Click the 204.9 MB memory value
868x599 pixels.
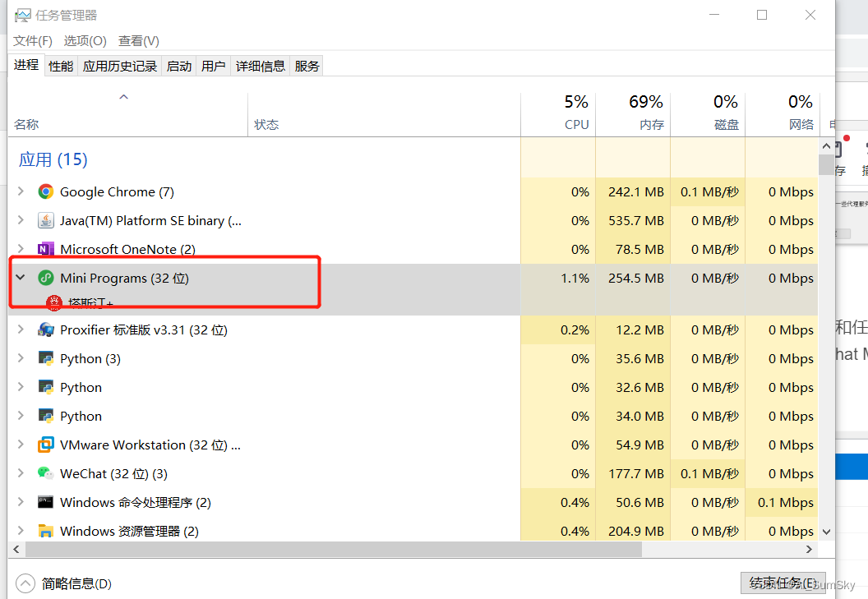pos(636,531)
